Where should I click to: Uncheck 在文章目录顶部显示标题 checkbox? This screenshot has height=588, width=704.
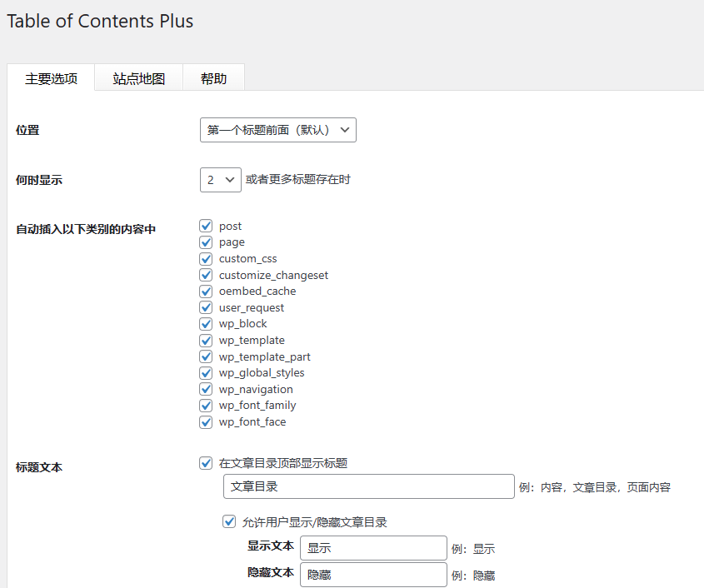click(x=206, y=463)
